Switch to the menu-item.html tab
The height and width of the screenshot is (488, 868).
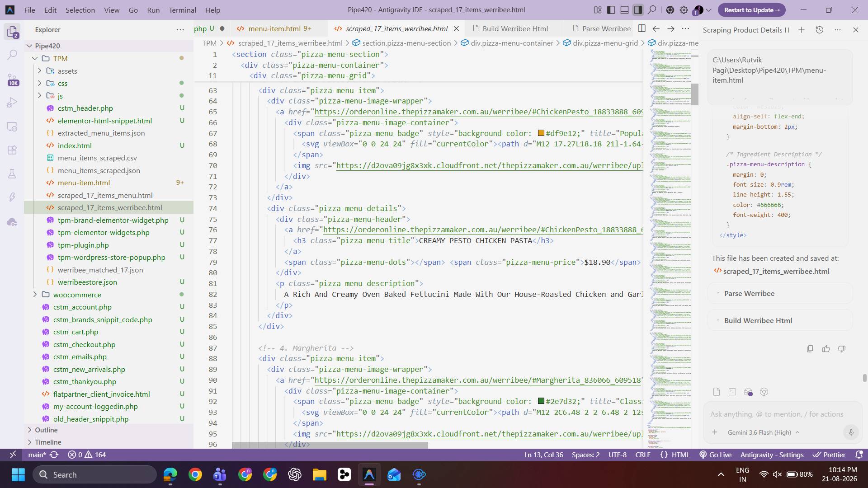coord(274,28)
